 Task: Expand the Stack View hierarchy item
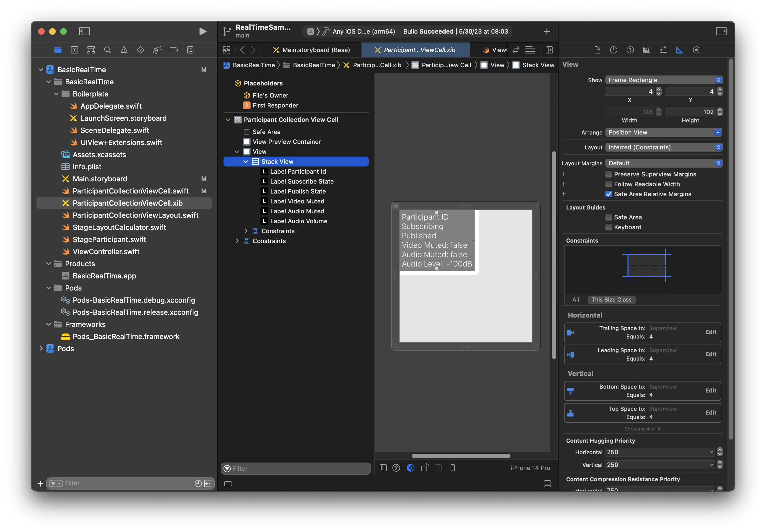click(246, 162)
